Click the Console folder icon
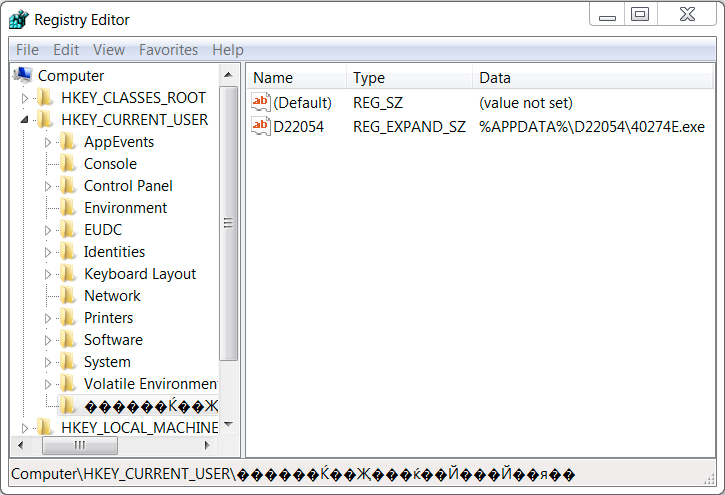 tap(68, 164)
